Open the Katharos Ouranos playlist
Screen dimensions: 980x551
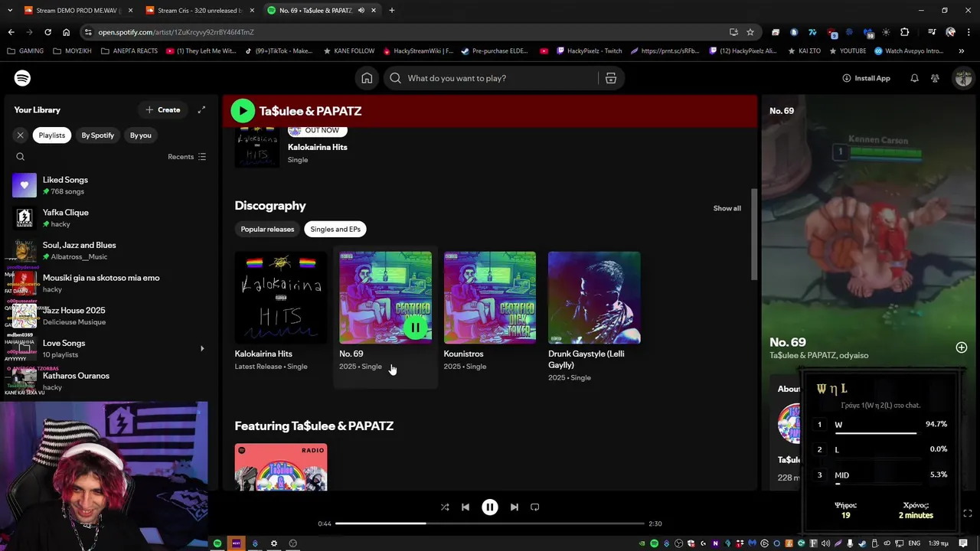[x=107, y=381]
